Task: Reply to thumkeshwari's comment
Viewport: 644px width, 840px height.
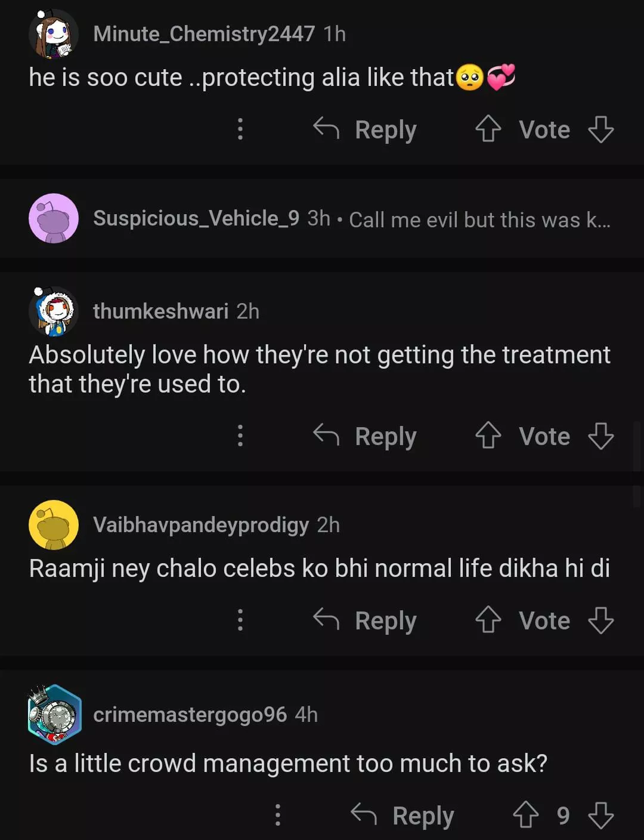Action: click(x=365, y=436)
